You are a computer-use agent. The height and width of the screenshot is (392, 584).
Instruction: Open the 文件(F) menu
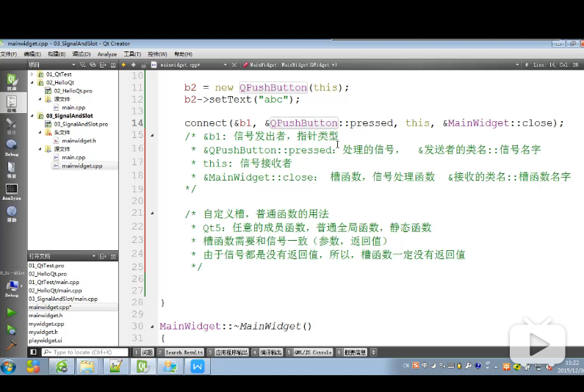tap(9, 54)
